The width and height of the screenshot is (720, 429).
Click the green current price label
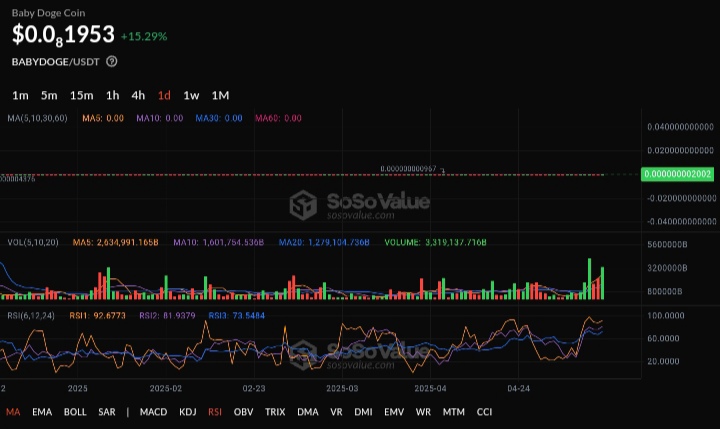point(678,174)
